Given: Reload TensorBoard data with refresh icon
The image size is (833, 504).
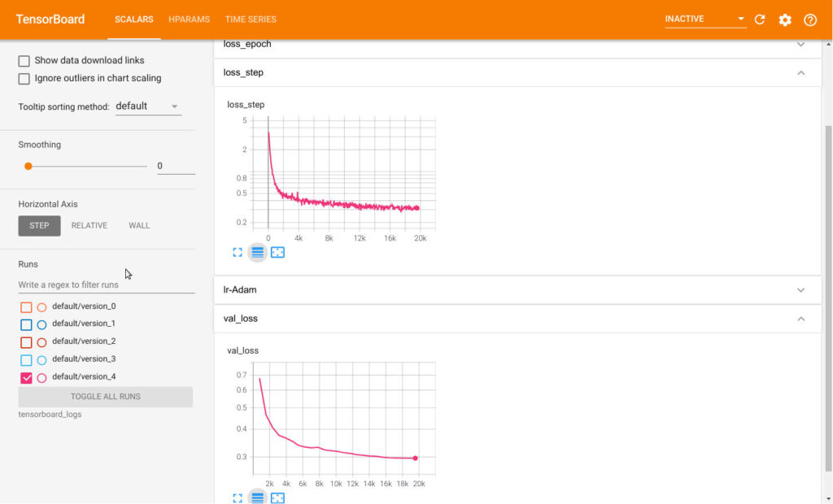Looking at the screenshot, I should click(760, 20).
